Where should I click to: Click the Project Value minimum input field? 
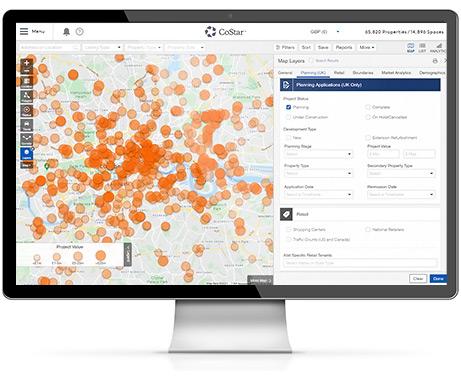coord(383,154)
